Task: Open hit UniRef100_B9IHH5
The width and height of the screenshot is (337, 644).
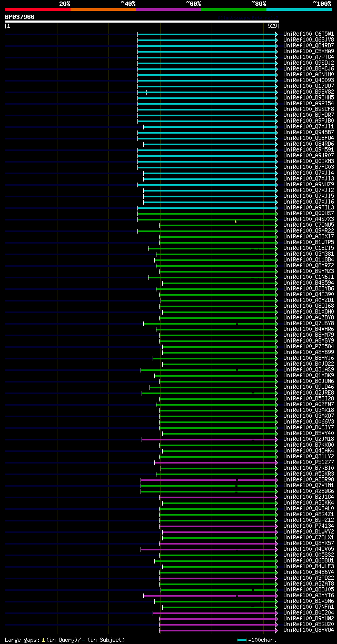Action: 309,97
